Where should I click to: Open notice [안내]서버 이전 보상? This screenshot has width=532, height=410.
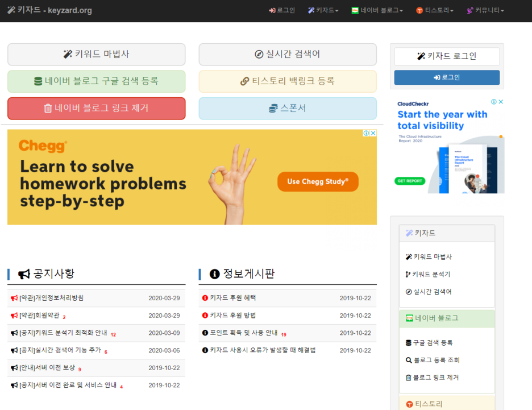[47, 368]
